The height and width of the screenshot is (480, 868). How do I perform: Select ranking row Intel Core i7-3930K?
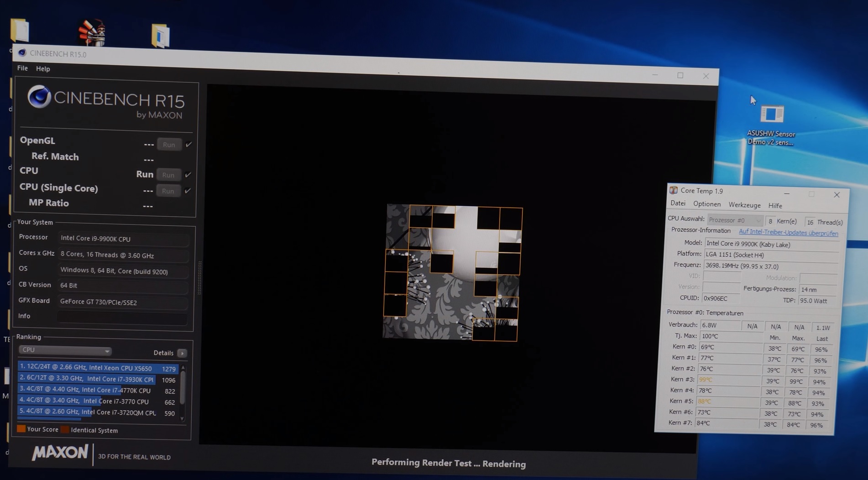pos(98,379)
